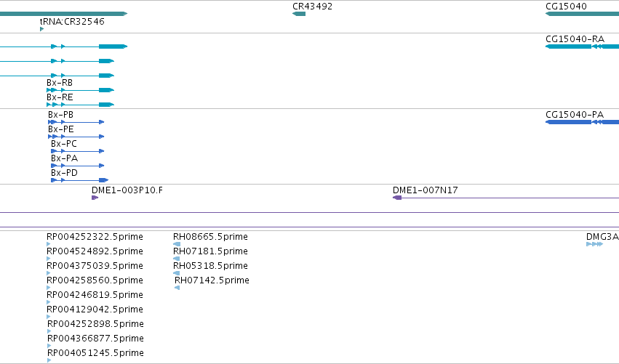
Task: Click the Bx-RB transcript label
Action: [x=60, y=83]
